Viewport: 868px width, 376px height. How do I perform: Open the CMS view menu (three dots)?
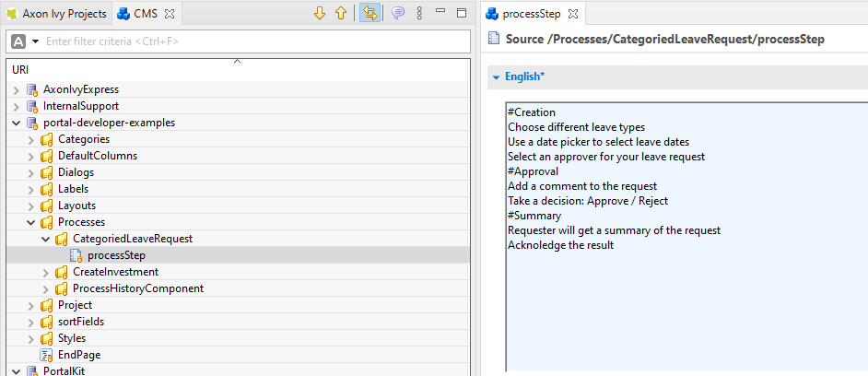coord(419,13)
